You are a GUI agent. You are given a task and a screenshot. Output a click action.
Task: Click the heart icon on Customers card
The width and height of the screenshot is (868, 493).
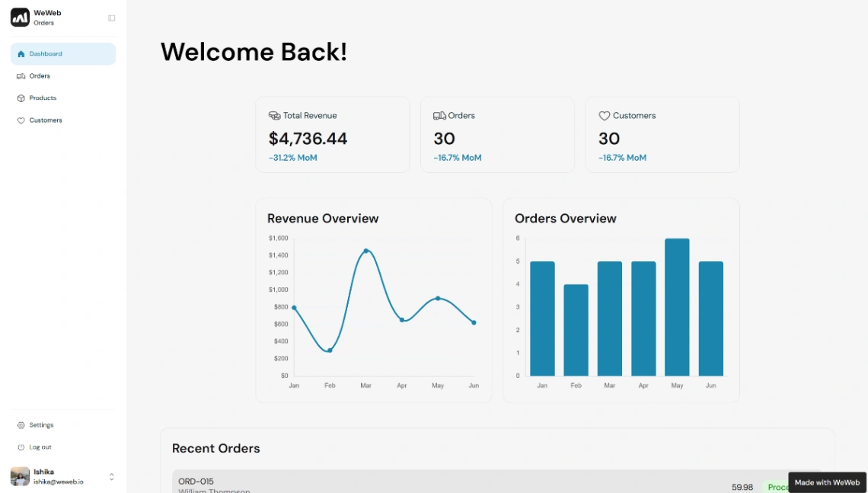[603, 115]
